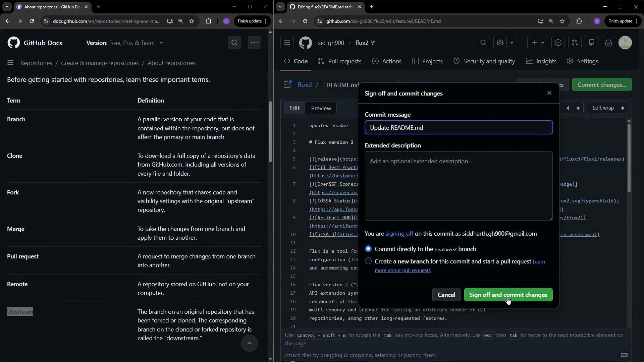644x362 pixels.
Task: Open the indent size 4 dropdown
Action: click(572, 108)
